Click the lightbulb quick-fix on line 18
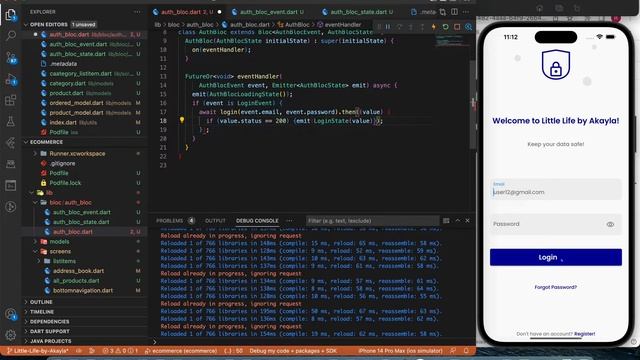 [x=182, y=120]
